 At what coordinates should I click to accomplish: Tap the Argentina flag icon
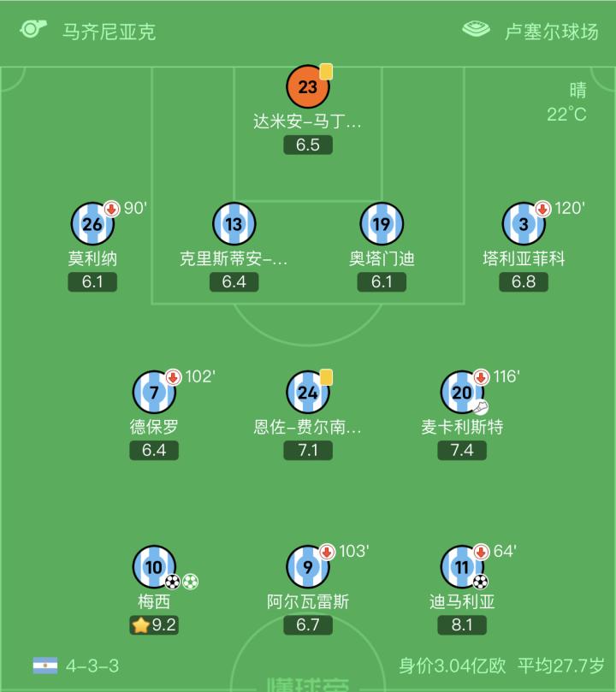tap(45, 665)
